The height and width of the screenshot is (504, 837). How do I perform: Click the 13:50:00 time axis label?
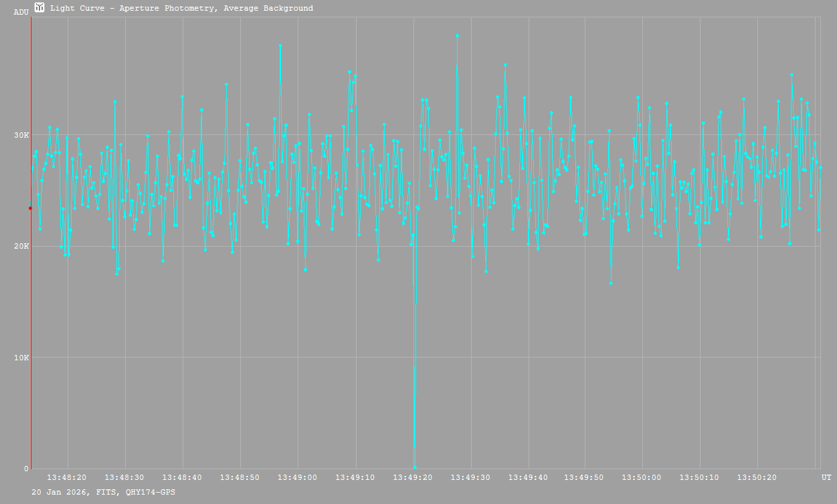click(x=642, y=477)
